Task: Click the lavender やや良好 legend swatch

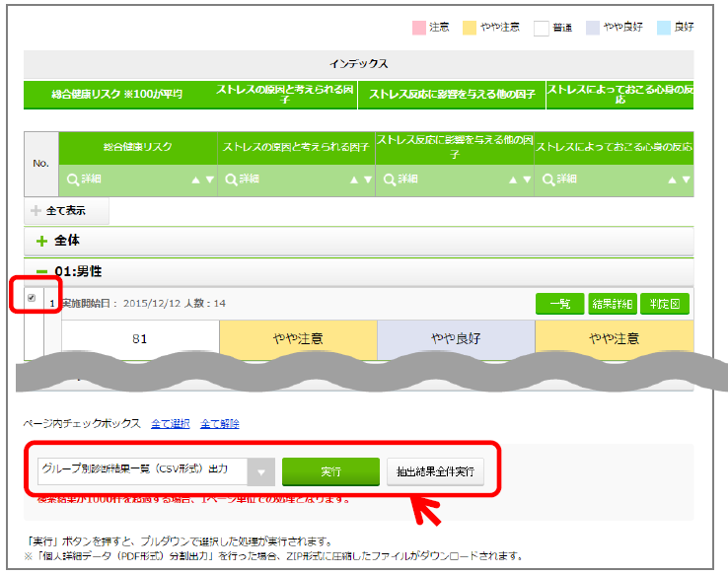Action: pyautogui.click(x=593, y=28)
